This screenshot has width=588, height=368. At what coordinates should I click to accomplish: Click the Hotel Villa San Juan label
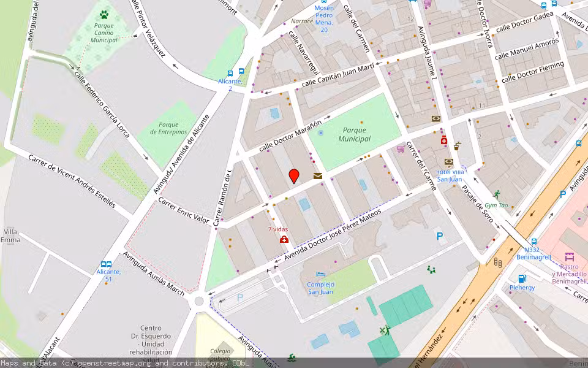[x=451, y=177]
